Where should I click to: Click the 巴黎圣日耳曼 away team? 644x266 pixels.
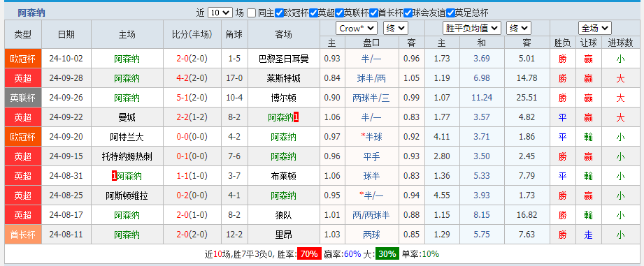(x=284, y=59)
